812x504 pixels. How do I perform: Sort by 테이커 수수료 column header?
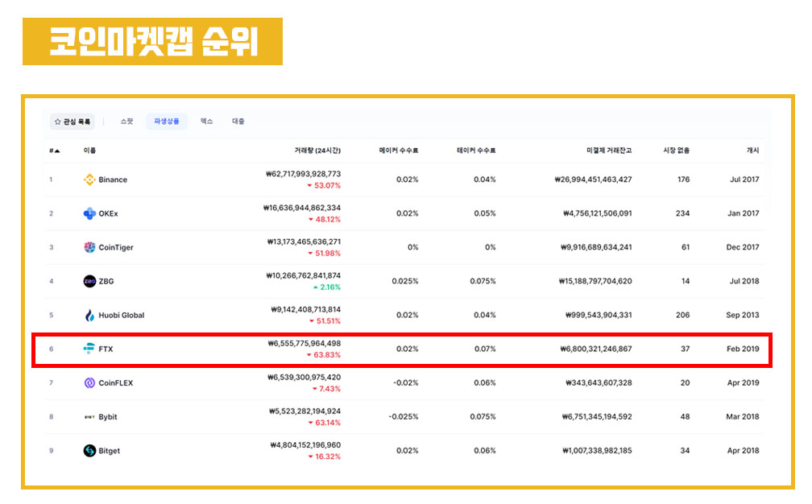pyautogui.click(x=476, y=151)
